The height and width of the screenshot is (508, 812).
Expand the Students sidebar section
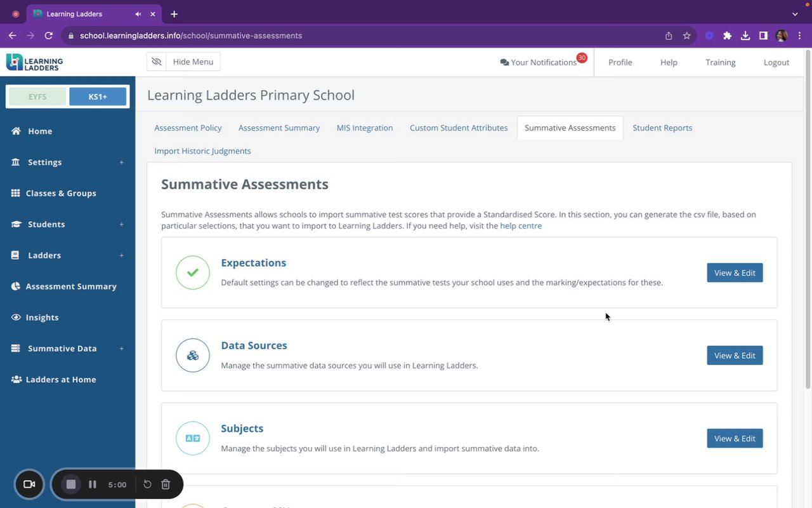121,225
